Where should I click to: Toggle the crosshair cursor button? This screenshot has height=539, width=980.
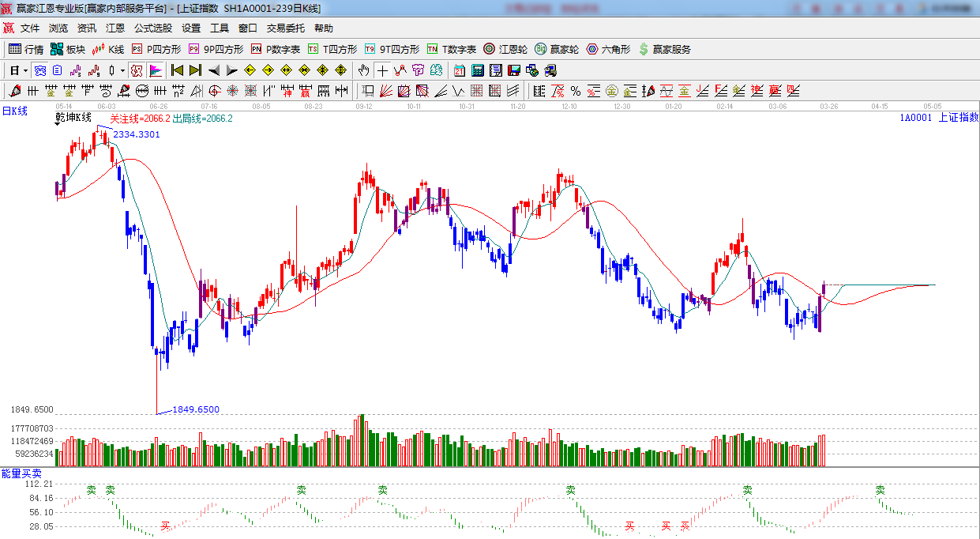click(382, 70)
